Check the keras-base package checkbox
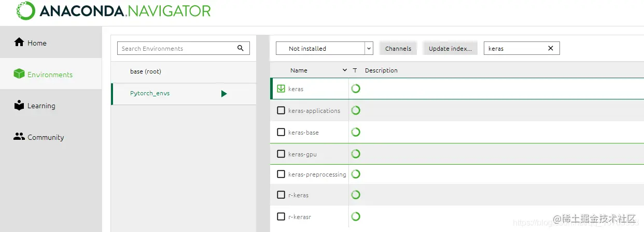Screen dimensions: 644x232 point(281,132)
